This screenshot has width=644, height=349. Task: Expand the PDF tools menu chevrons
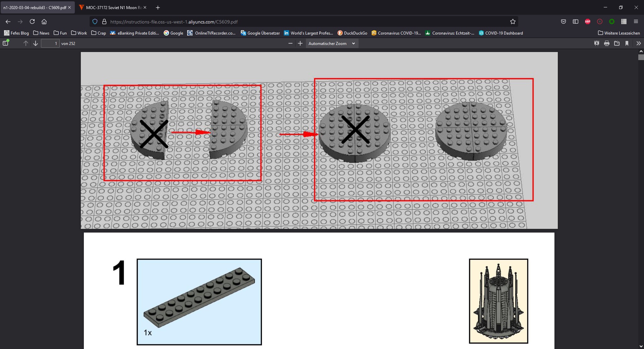coord(638,43)
